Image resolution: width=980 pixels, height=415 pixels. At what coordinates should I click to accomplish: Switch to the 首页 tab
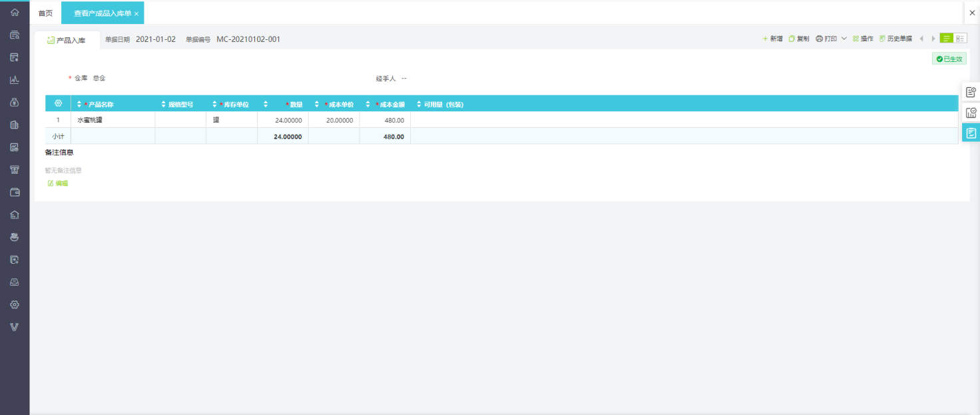[x=45, y=13]
